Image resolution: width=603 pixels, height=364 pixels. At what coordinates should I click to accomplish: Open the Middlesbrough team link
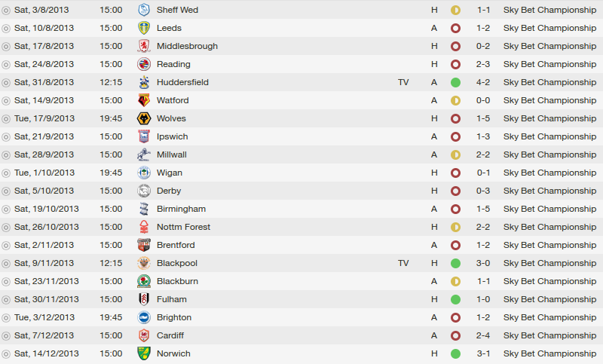click(x=187, y=46)
